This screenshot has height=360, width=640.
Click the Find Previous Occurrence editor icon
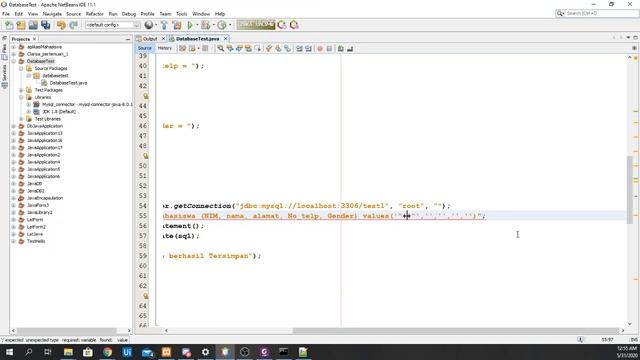click(230, 49)
